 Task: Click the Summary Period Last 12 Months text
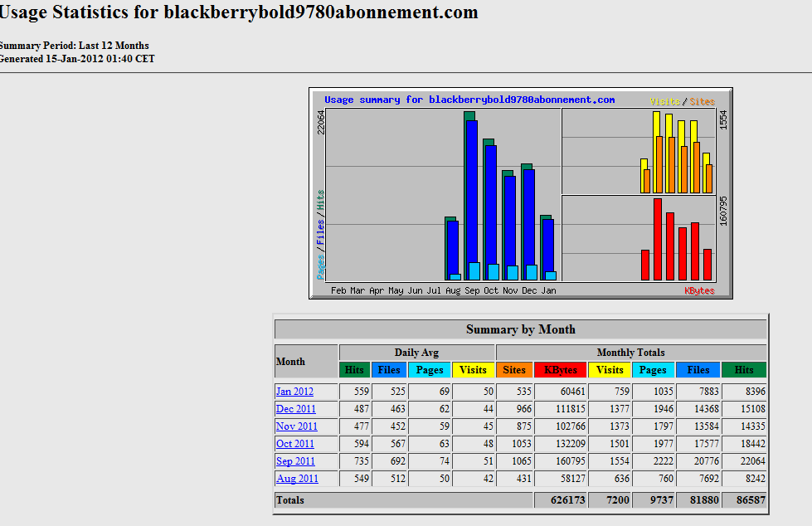74,46
